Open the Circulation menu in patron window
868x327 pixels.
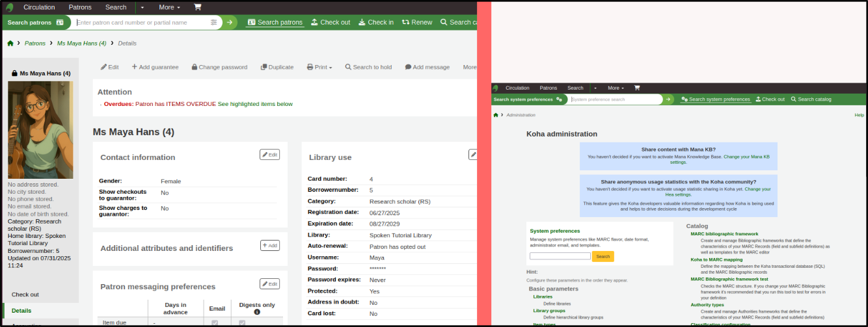coord(39,7)
